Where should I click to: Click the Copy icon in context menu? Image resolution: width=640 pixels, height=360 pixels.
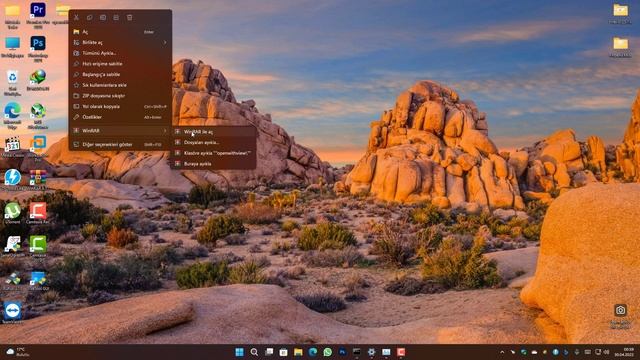click(x=89, y=18)
